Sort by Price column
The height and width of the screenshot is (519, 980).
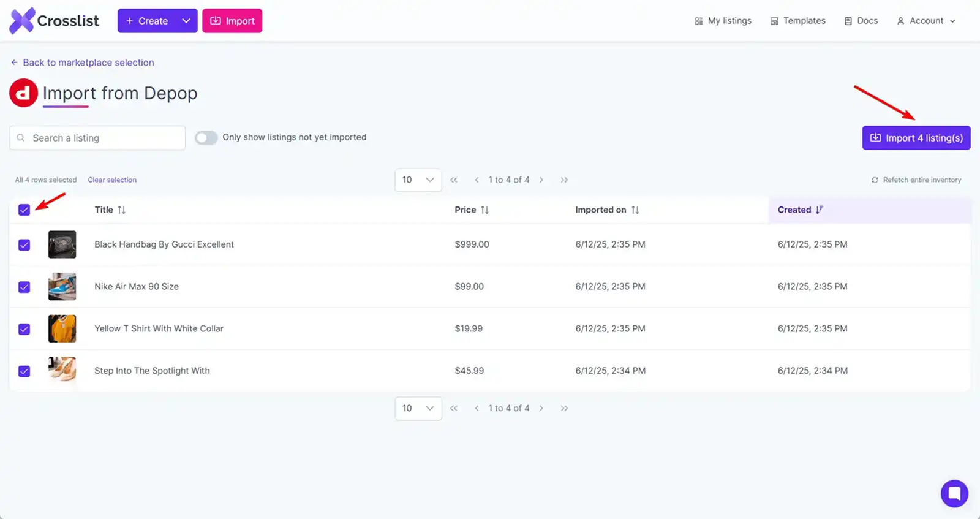pyautogui.click(x=472, y=210)
